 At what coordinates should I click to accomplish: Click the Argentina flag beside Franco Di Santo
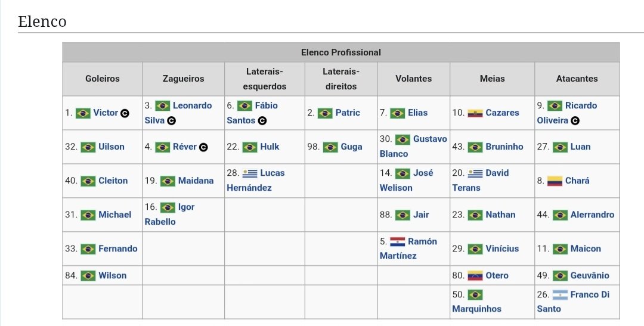click(x=560, y=295)
